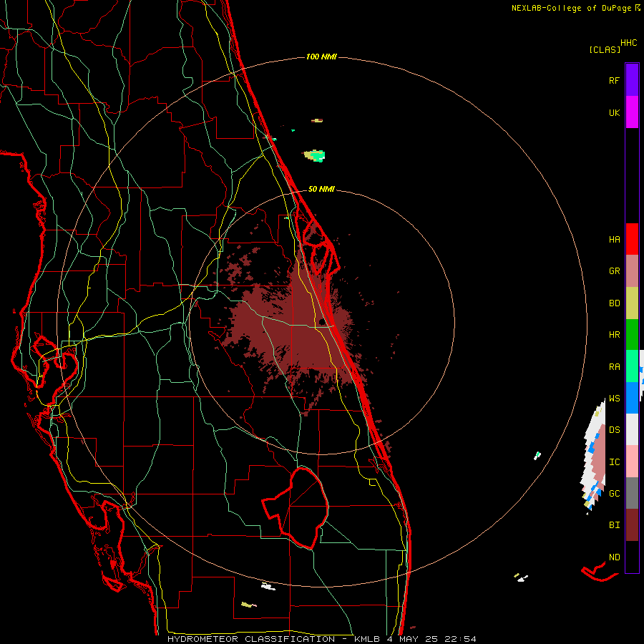The image size is (644, 644).
Task: Click the UK legend label
Action: click(614, 113)
